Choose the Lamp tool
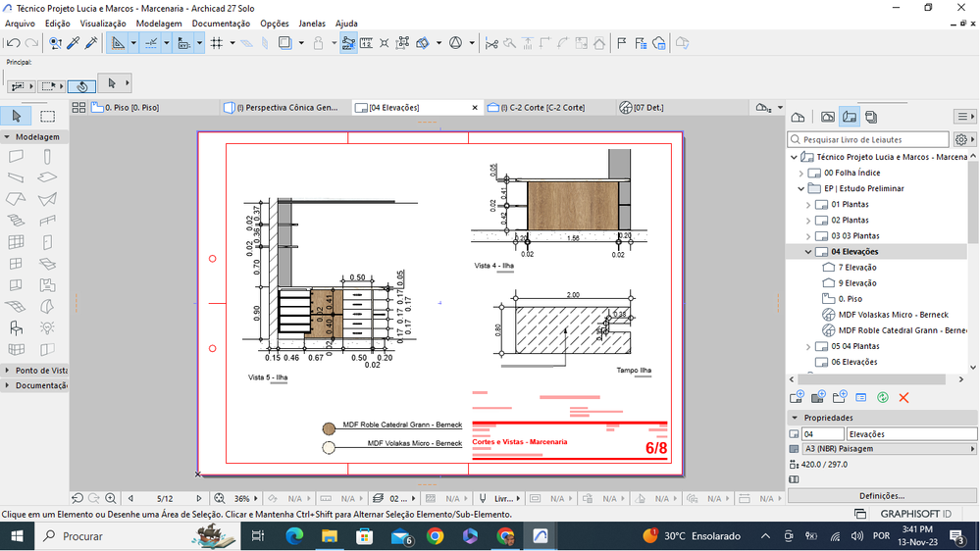This screenshot has height=551, width=980. point(47,328)
